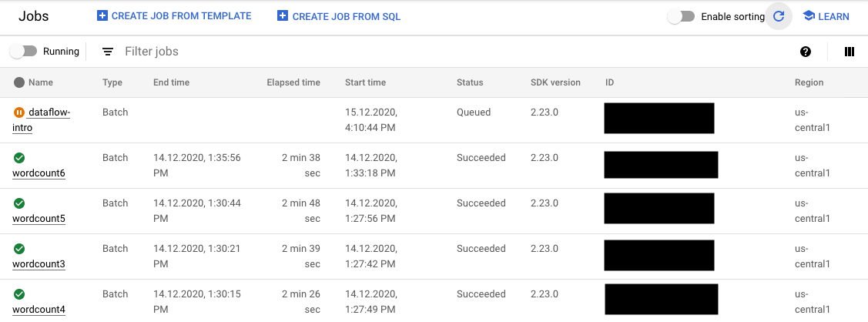Click the green success icon for wordcount6
Image resolution: width=868 pixels, height=322 pixels.
click(x=19, y=158)
